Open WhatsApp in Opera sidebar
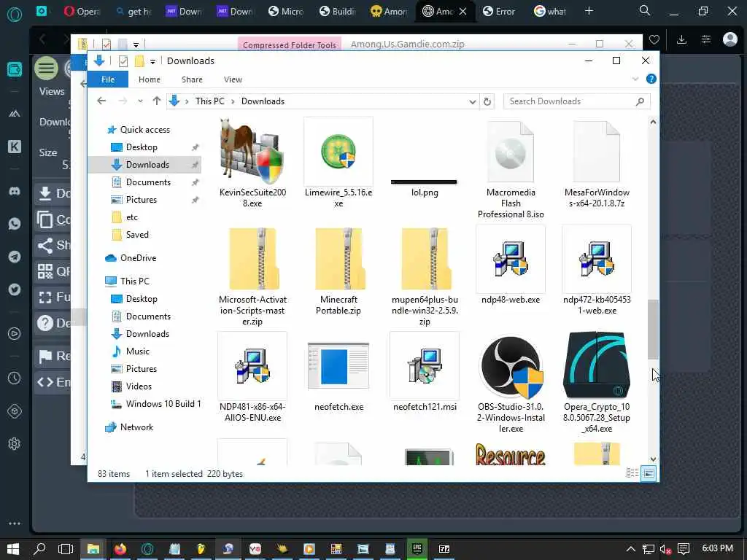The image size is (747, 560). tap(15, 224)
